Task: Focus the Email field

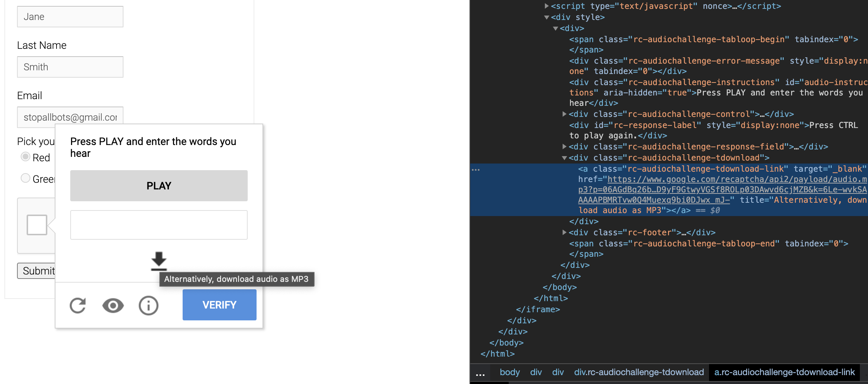Action: pyautogui.click(x=70, y=117)
